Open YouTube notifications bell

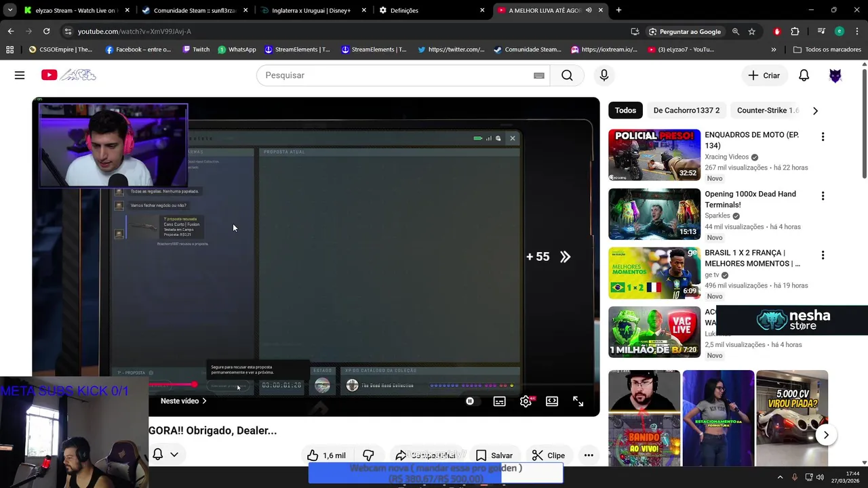(x=804, y=75)
